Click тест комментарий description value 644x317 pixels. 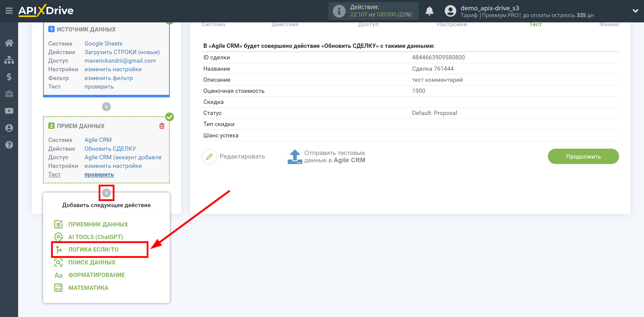coord(437,80)
